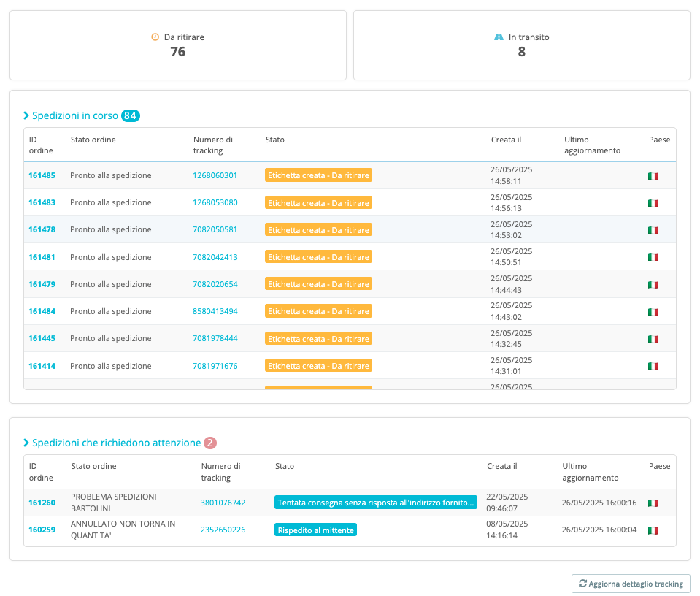
Task: Click status badge of order 161479
Action: 318,283
